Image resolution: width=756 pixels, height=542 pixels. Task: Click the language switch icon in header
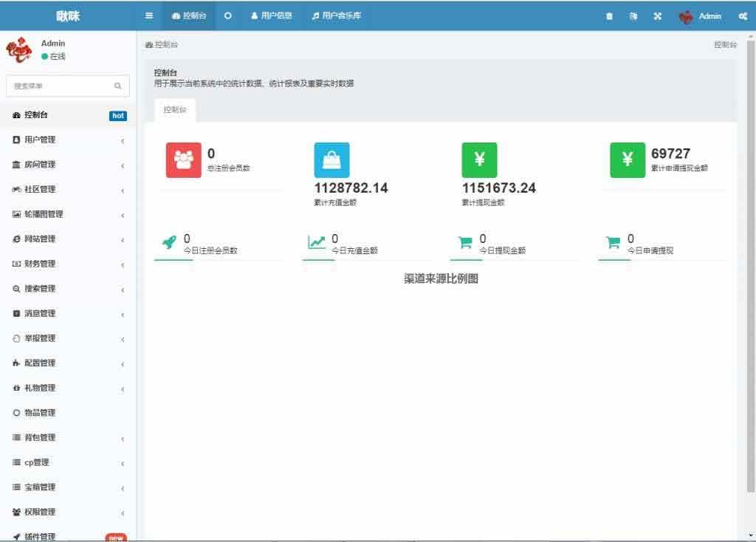(633, 16)
